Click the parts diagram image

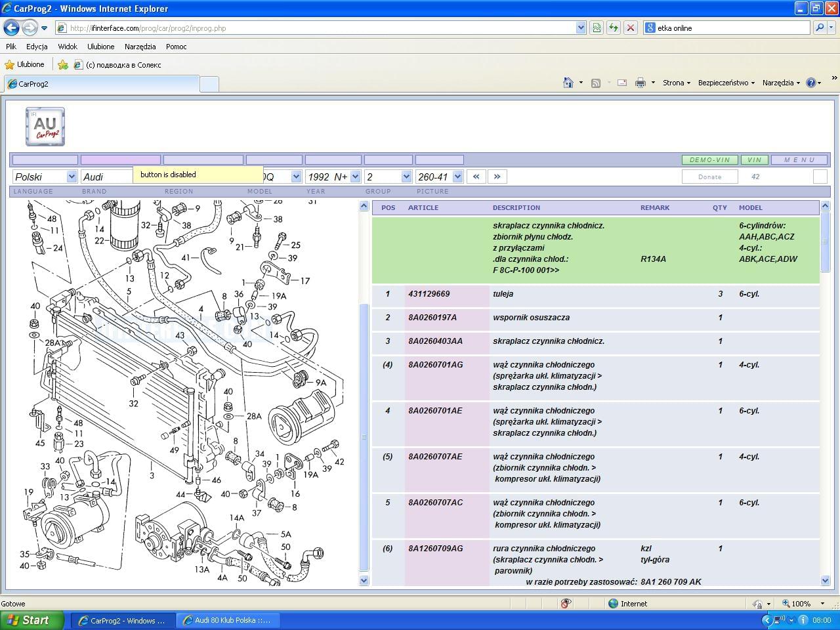[183, 392]
